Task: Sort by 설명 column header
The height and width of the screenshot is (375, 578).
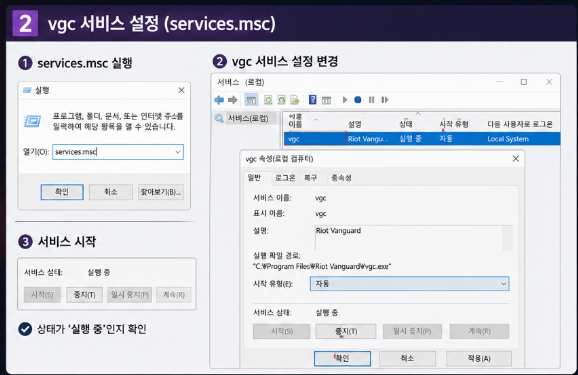Action: click(355, 124)
